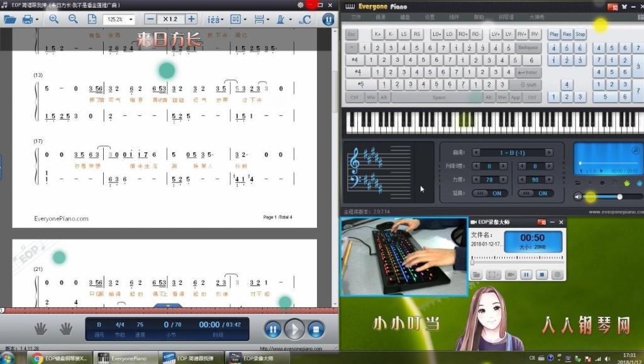This screenshot has height=364, width=644.
Task: Open the sixth menu in the Everyone Piano menu bar
Action: coord(479,17)
